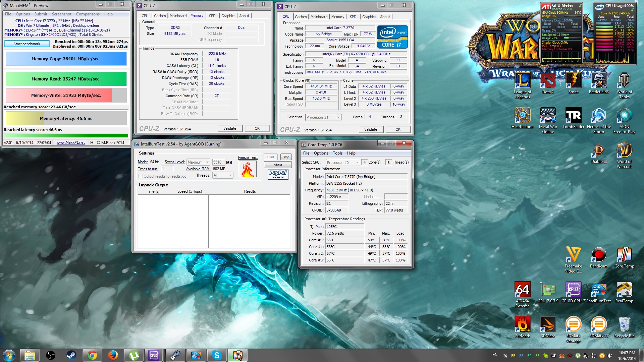The width and height of the screenshot is (644, 362).
Task: Click the IntelBurnTest flame icon
Action: pos(248,169)
